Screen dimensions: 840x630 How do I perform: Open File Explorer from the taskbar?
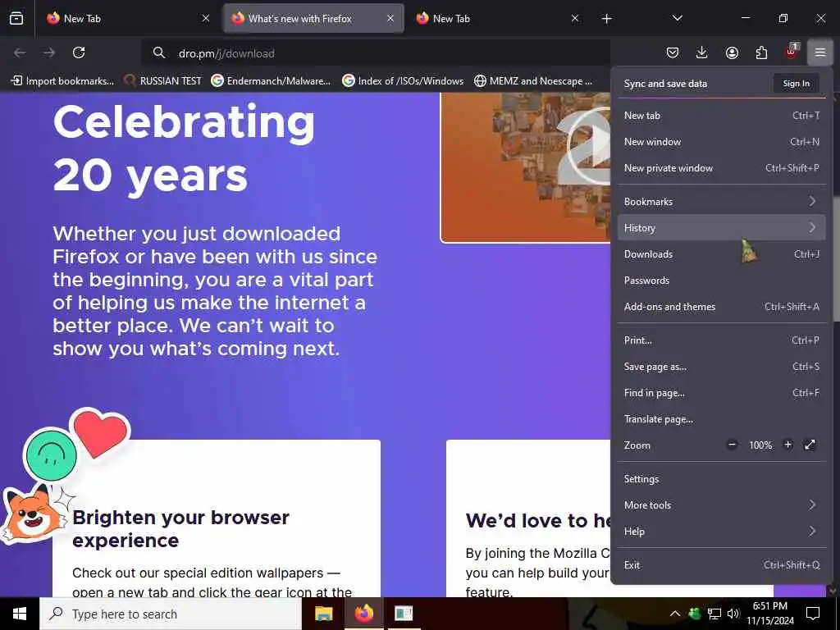tap(323, 614)
